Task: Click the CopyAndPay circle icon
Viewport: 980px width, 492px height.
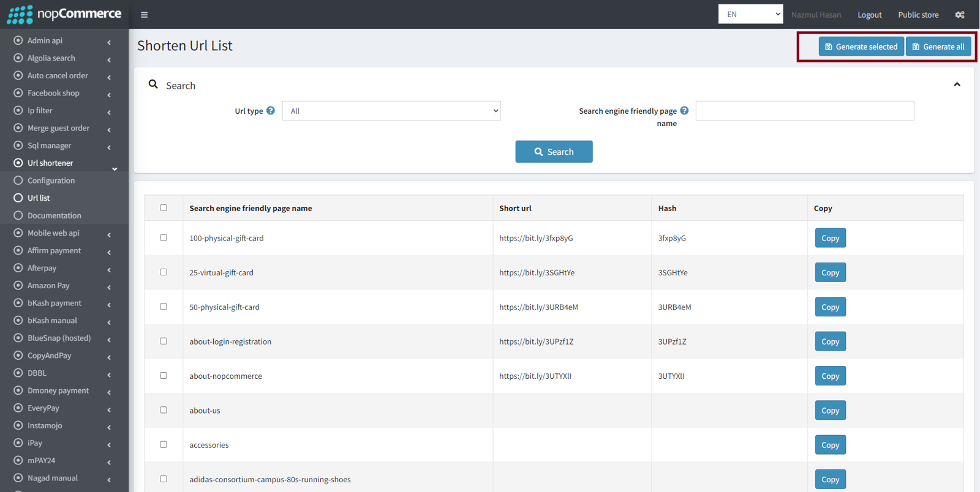Action: (18, 356)
